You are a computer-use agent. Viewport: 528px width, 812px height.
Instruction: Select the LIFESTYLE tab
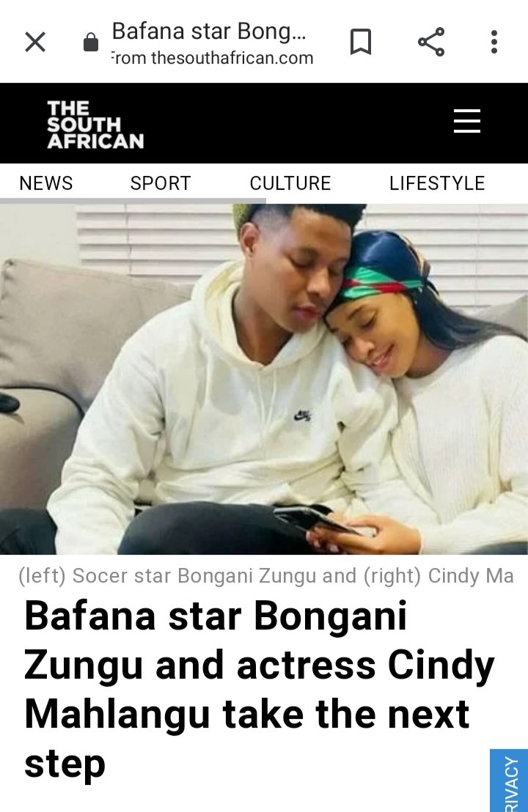point(437,183)
